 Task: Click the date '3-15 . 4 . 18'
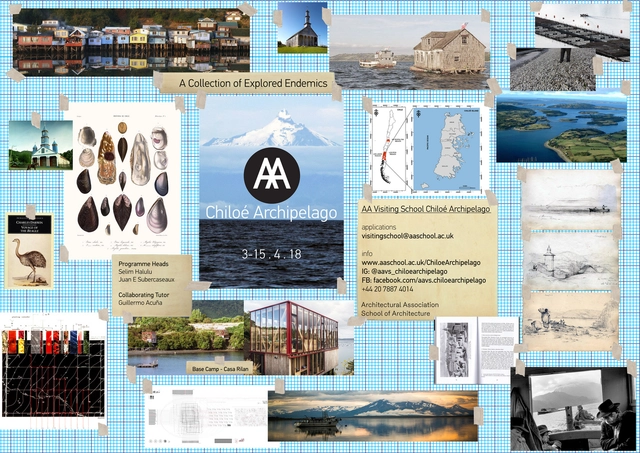(271, 254)
